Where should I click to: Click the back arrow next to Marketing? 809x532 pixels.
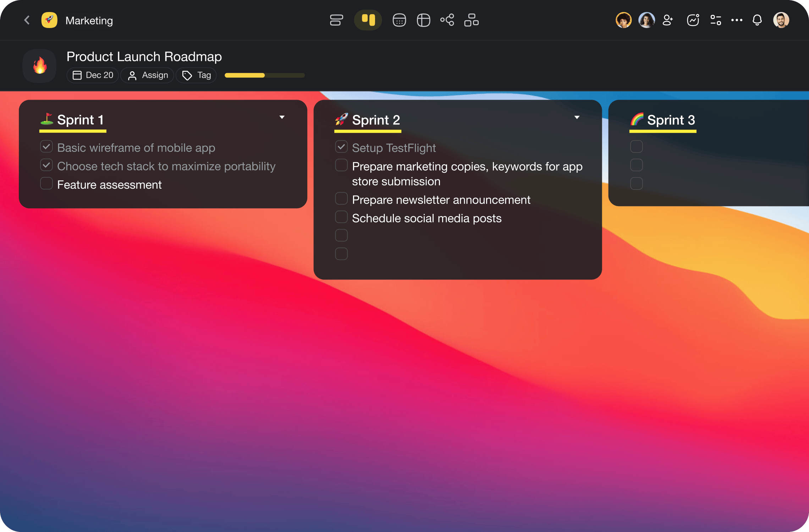pos(27,20)
